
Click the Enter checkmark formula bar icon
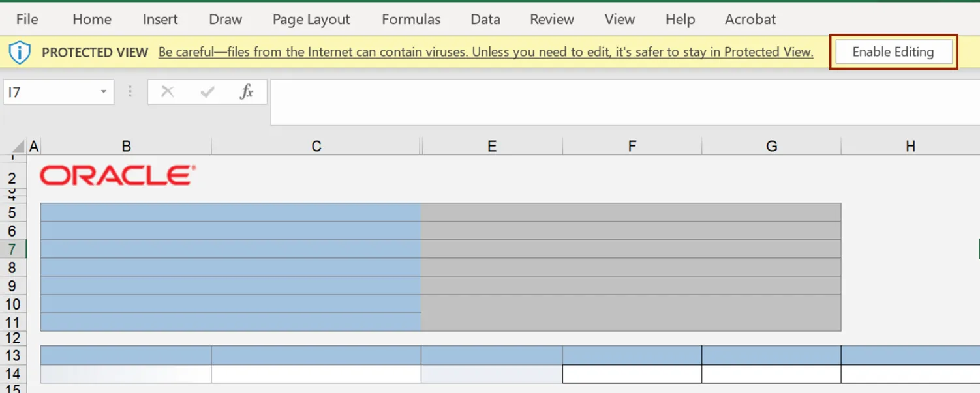pyautogui.click(x=207, y=92)
